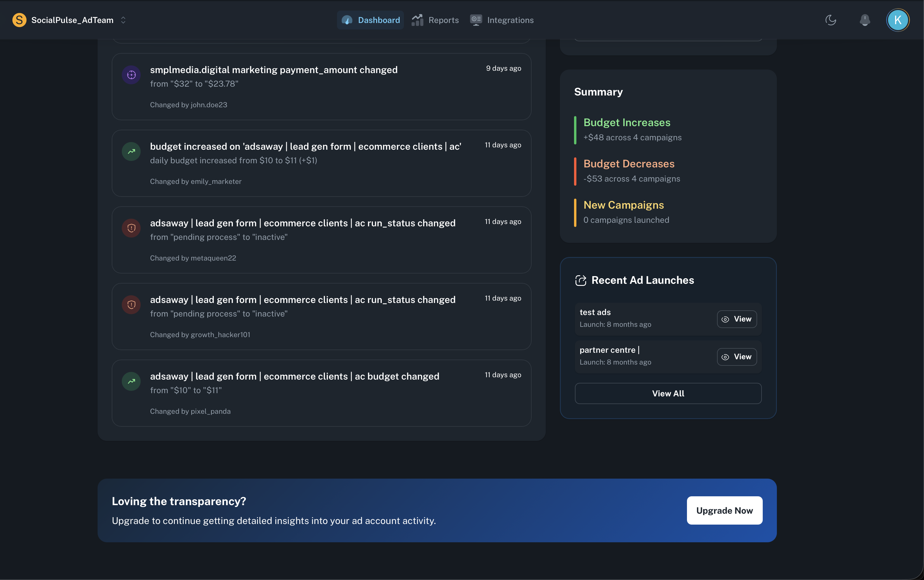View the partner centre launch

click(x=737, y=357)
